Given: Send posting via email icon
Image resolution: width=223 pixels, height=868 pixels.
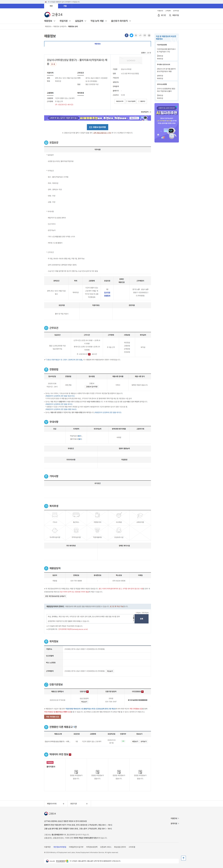Looking at the screenshot, I should coord(144,35).
